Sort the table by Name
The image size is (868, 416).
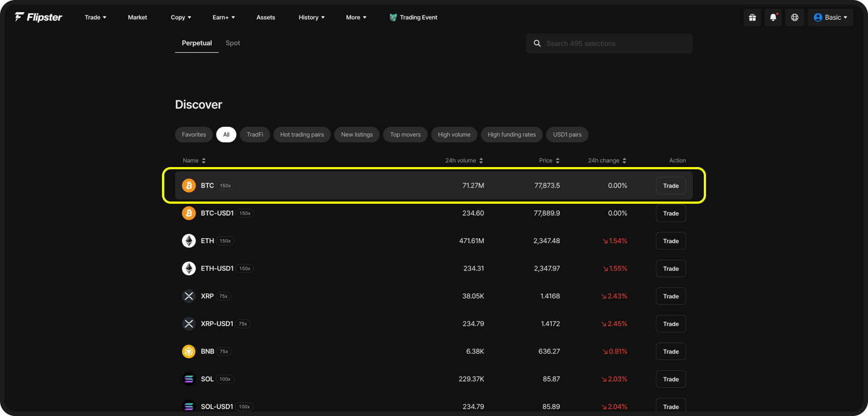(x=194, y=160)
